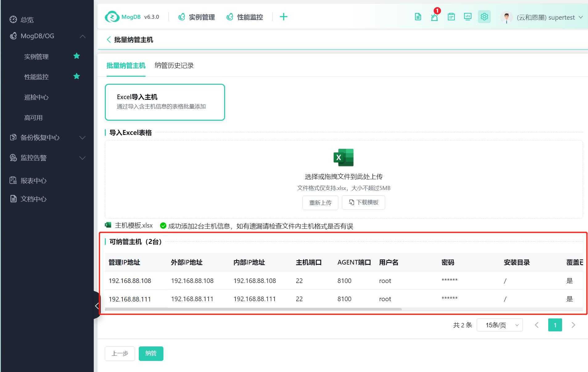Image resolution: width=588 pixels, height=372 pixels.
Task: Click the 共 2 条 total count text
Action: click(x=463, y=325)
